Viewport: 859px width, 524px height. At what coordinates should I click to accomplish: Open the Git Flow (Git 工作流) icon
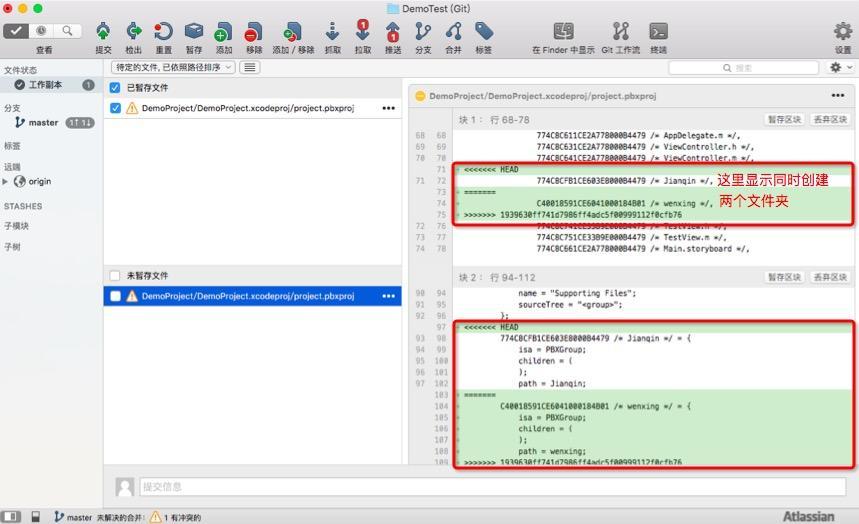click(x=621, y=32)
